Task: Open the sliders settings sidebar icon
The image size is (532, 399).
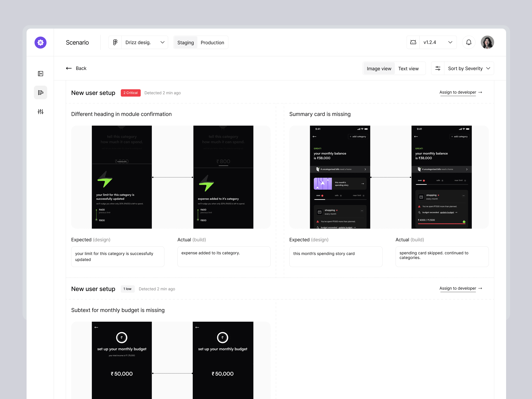Action: click(x=40, y=112)
